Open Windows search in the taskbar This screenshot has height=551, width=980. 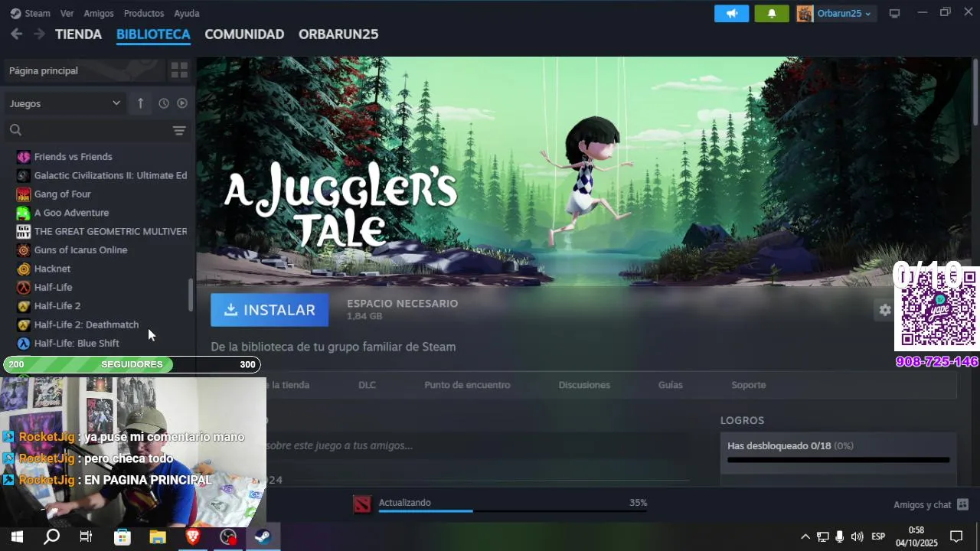(x=51, y=536)
